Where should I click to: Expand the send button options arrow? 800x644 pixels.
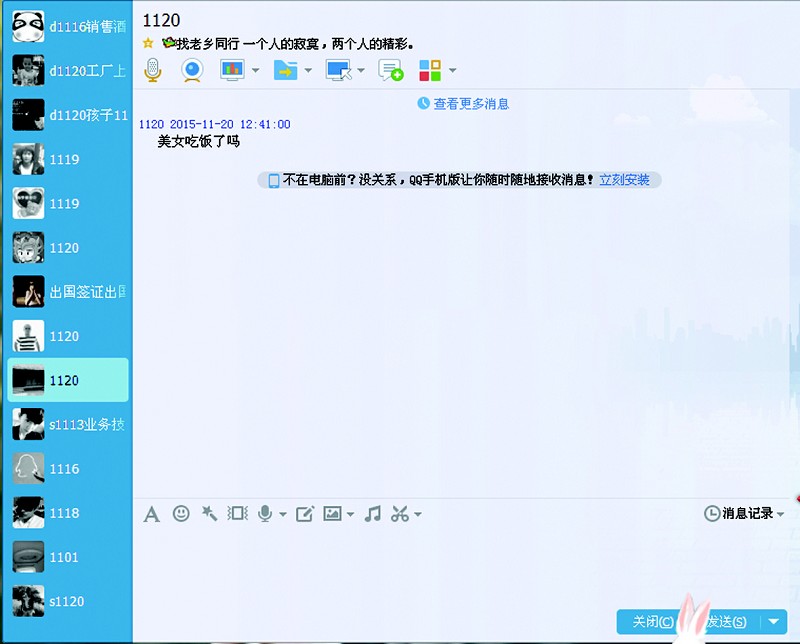[773, 622]
